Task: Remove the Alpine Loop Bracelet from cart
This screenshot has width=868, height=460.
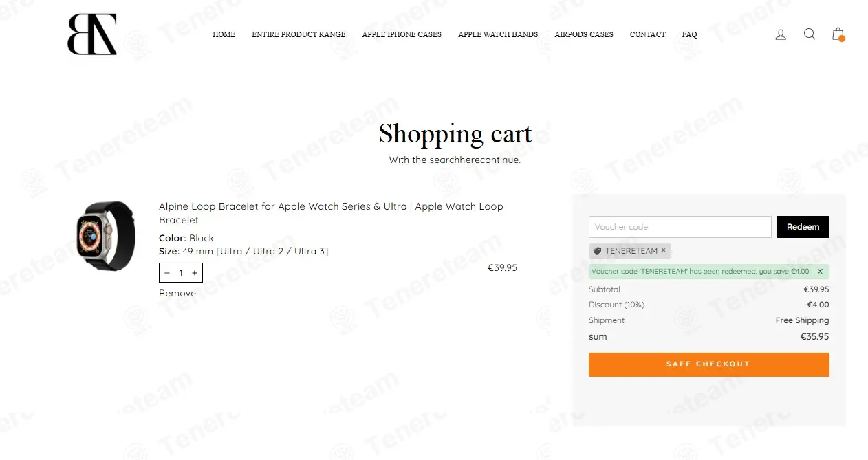Action: (177, 294)
